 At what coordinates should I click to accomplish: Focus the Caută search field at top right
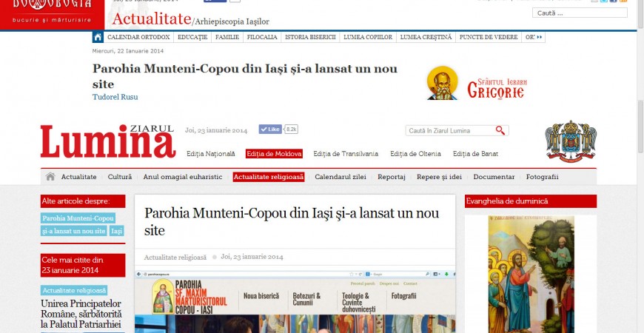point(580,13)
